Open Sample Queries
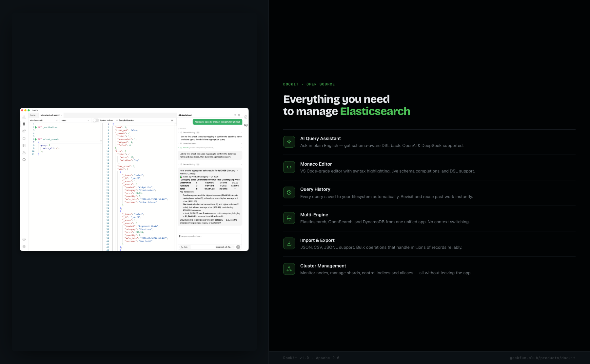Image resolution: width=590 pixels, height=364 pixels. pos(125,120)
